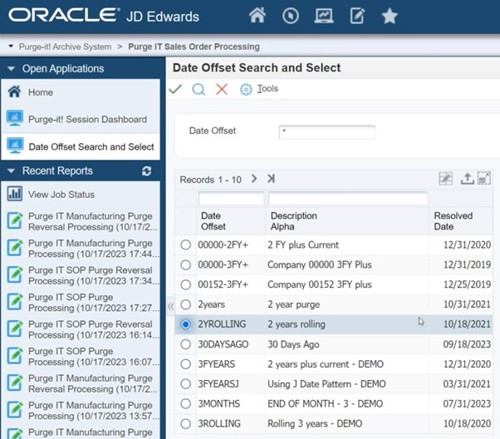Open the breadcrumb navigation dropdown arrow
The image size is (500, 439).
point(11,46)
